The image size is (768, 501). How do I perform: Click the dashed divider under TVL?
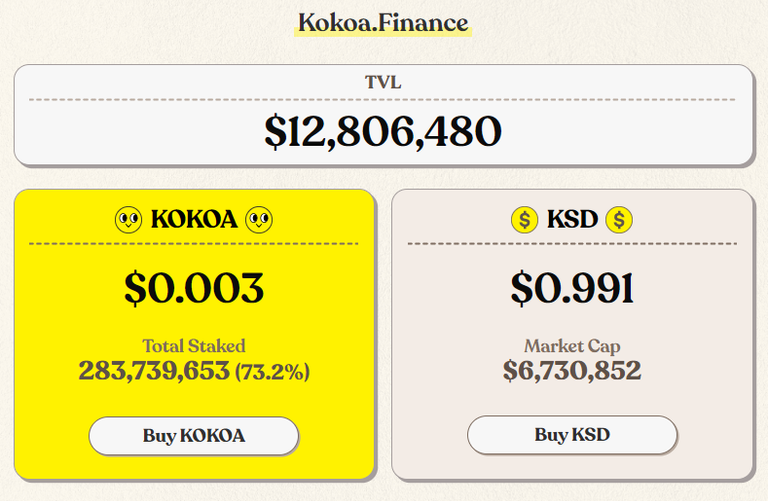pyautogui.click(x=382, y=99)
